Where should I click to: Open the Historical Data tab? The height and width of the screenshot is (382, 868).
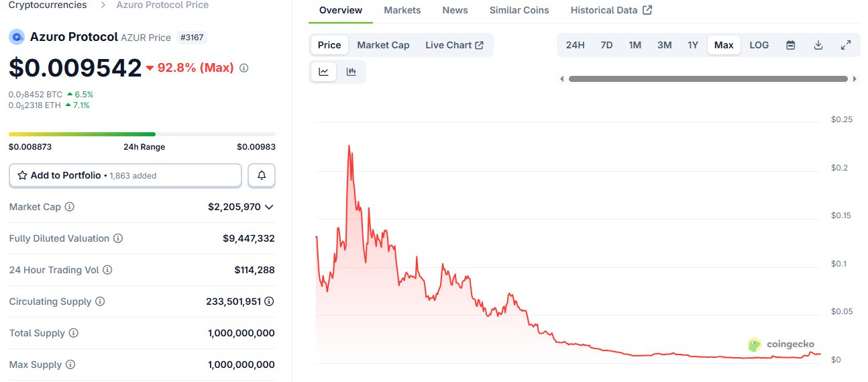(611, 10)
